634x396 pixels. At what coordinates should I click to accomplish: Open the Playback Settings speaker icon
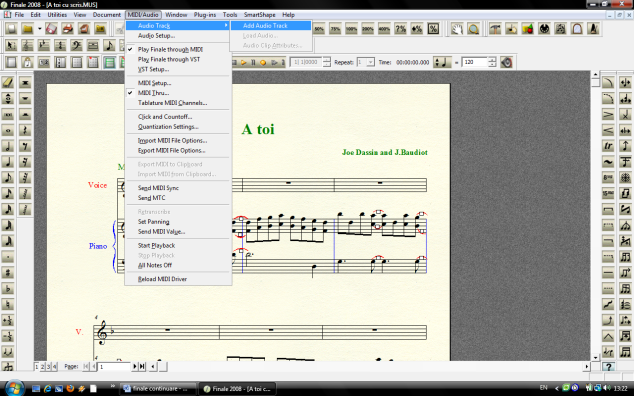[x=506, y=62]
